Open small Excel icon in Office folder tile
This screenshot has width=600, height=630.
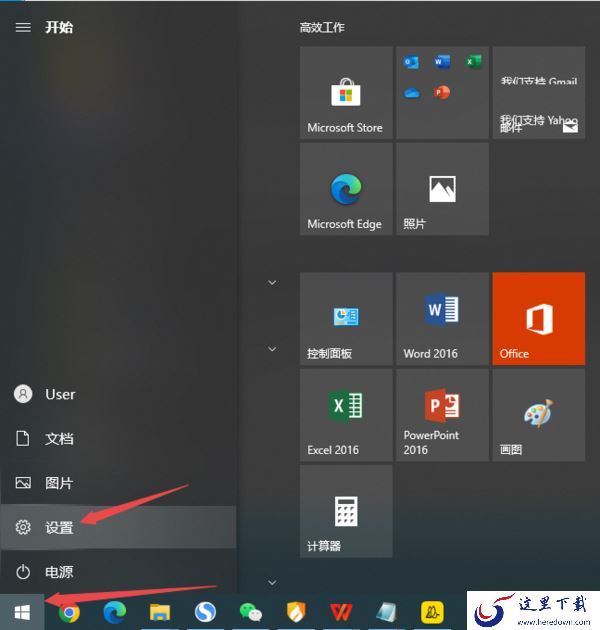tap(473, 62)
